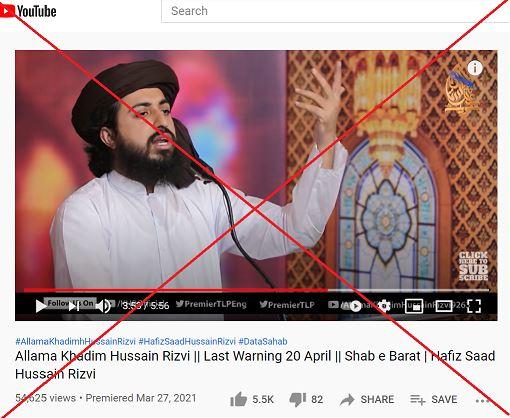Save the video to a playlist
Viewport: 510px width, 418px height.
pyautogui.click(x=435, y=399)
